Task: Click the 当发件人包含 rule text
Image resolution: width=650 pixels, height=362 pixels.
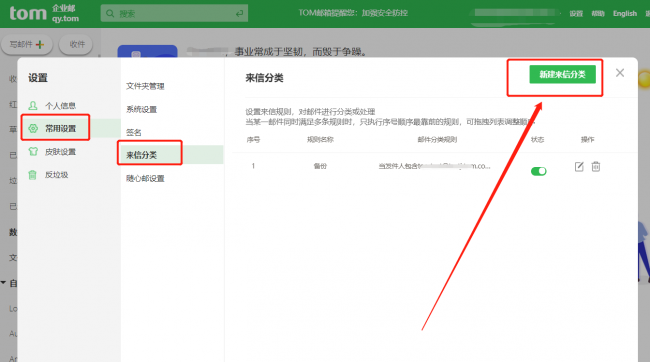Action: pyautogui.click(x=434, y=166)
